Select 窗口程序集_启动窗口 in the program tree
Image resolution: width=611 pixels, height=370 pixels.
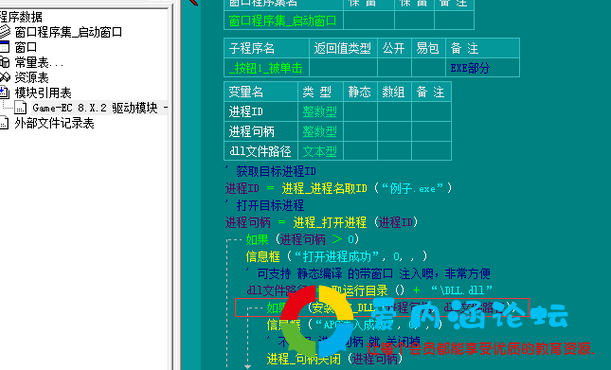click(x=68, y=32)
